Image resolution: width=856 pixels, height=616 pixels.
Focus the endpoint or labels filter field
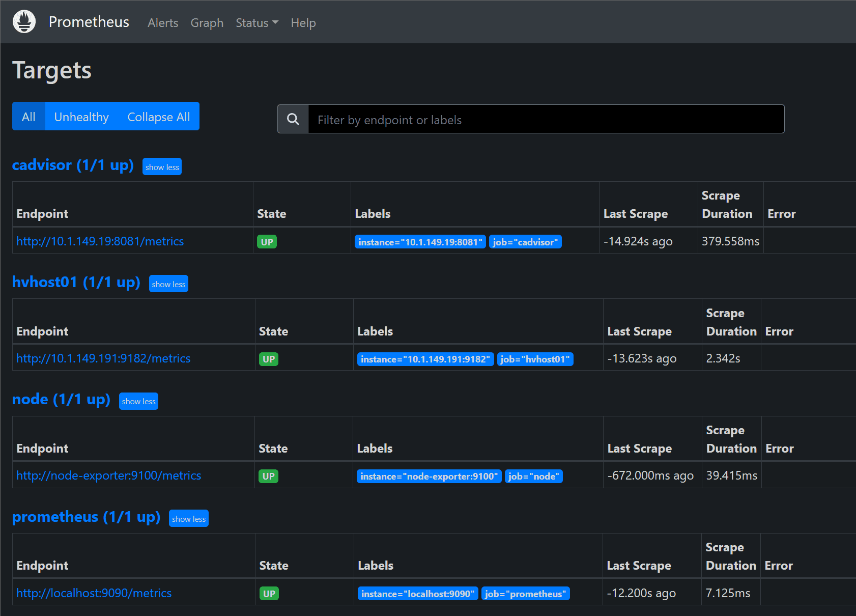tap(546, 120)
